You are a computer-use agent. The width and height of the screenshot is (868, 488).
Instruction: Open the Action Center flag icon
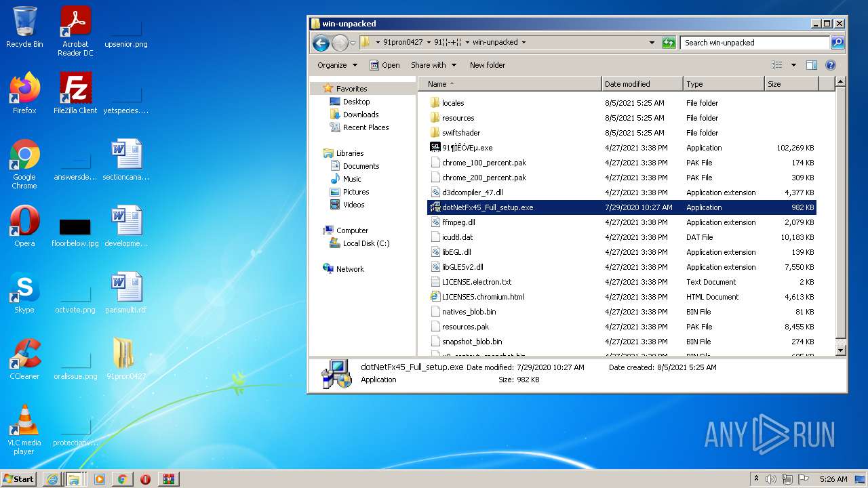pyautogui.click(x=804, y=479)
